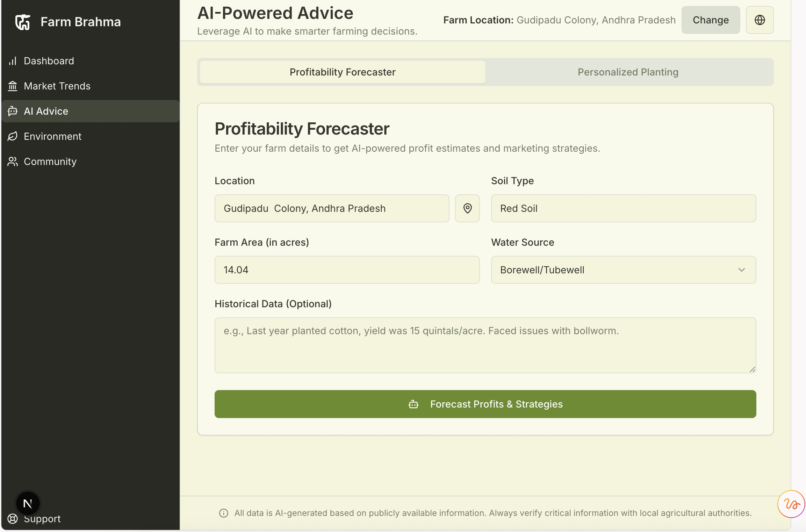The image size is (806, 532).
Task: Click the Support lifebuoy icon
Action: tap(13, 519)
